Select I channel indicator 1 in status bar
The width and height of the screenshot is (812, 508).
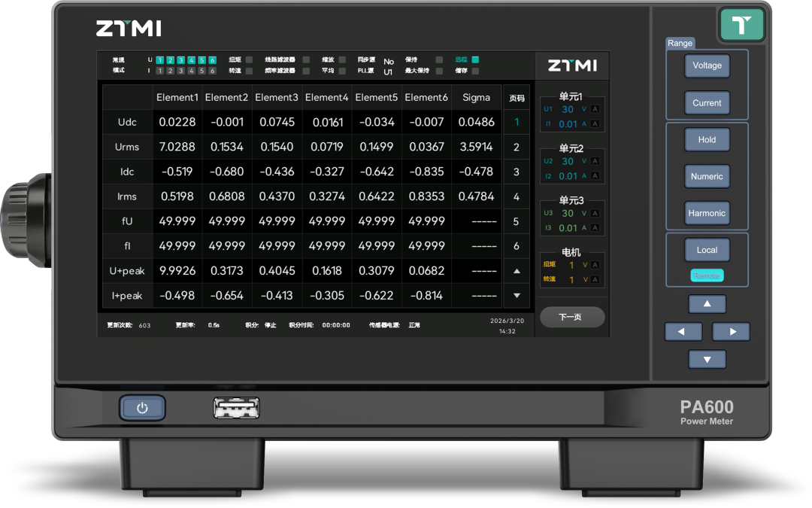(x=160, y=71)
